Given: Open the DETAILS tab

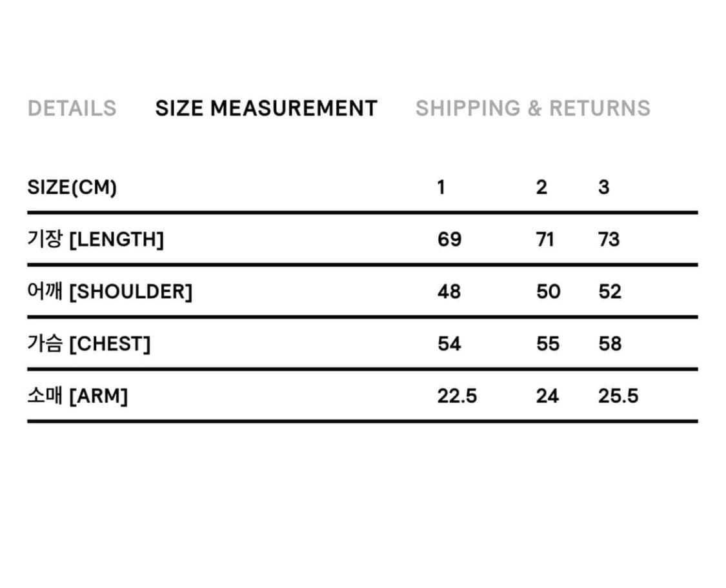Looking at the screenshot, I should [72, 108].
